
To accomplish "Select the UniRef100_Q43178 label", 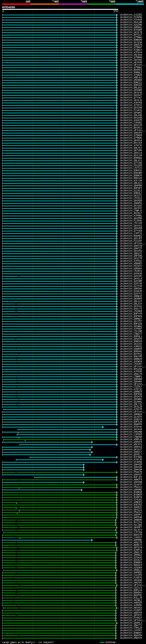I will pyautogui.click(x=131, y=32).
